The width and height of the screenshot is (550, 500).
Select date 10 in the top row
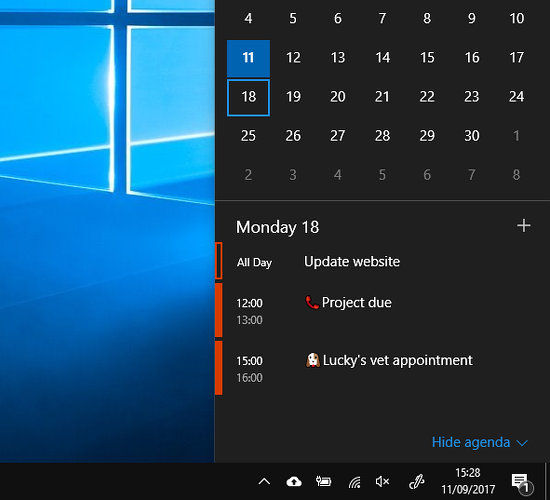tap(517, 19)
